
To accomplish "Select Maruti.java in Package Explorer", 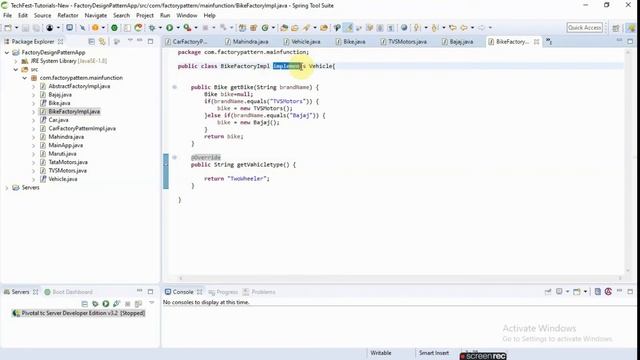I will pos(62,153).
